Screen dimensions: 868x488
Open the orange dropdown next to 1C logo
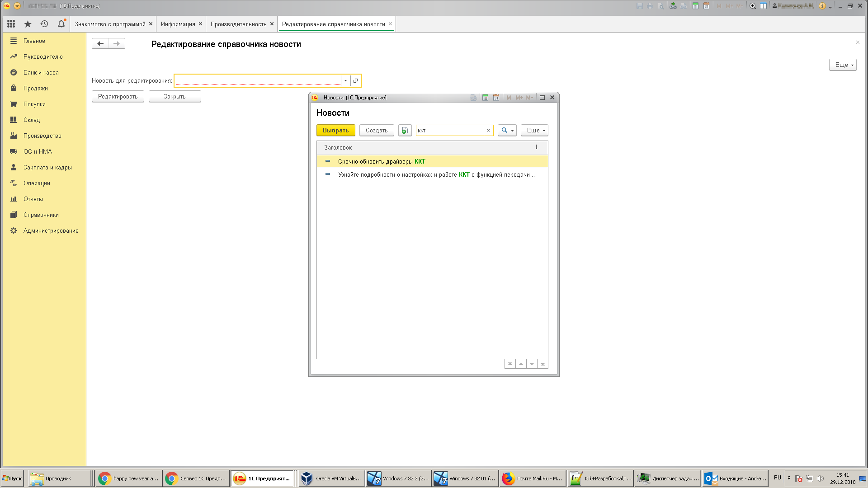(17, 6)
